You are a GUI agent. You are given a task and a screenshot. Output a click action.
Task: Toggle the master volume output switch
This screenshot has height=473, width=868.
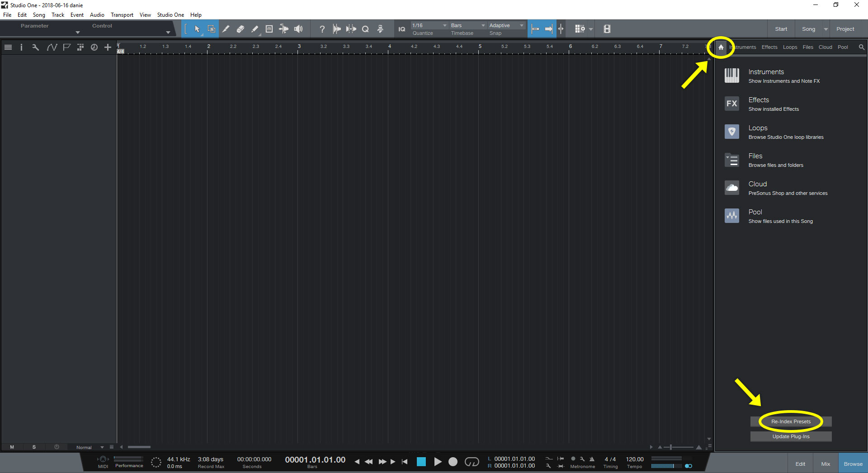(688, 466)
